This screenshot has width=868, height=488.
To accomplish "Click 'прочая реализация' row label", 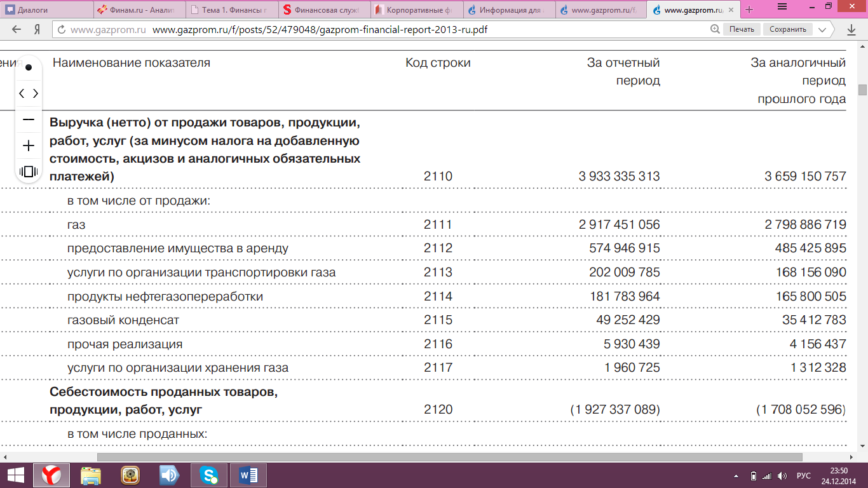I will [125, 344].
